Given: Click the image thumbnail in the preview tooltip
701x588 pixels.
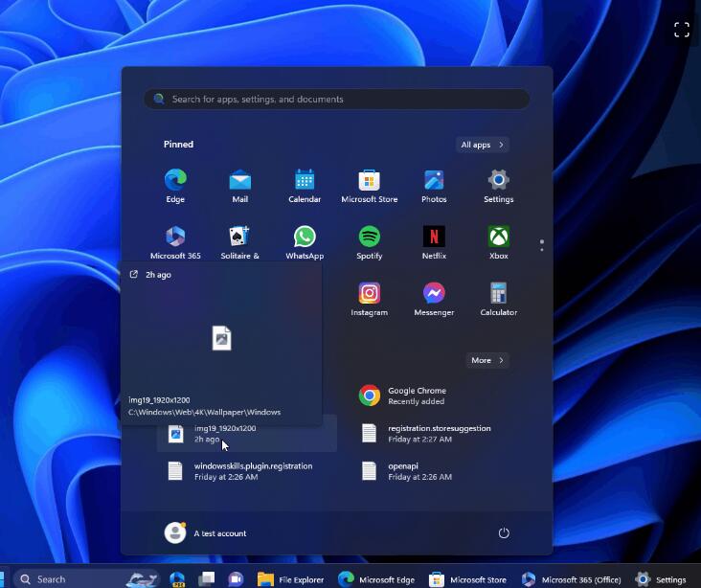Looking at the screenshot, I should coord(222,338).
